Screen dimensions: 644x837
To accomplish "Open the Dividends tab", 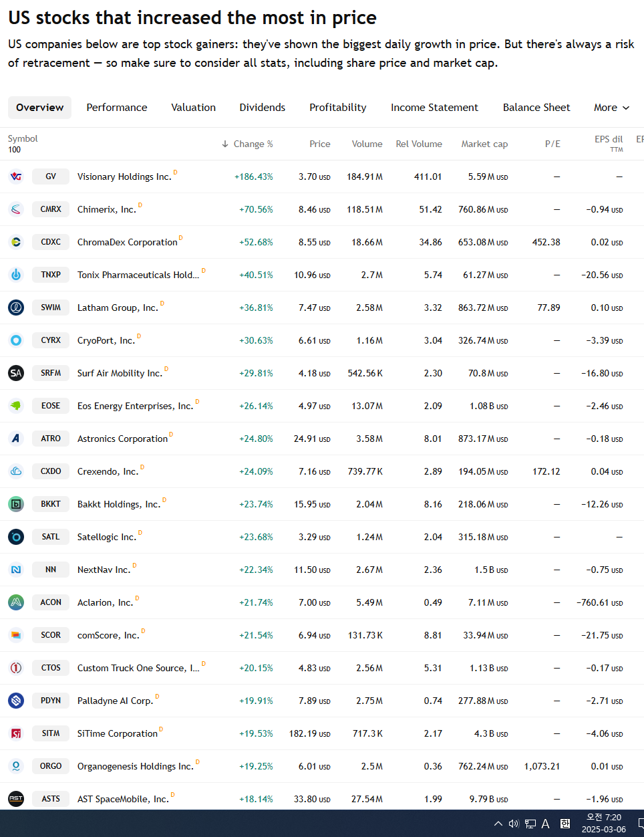I will [x=263, y=108].
